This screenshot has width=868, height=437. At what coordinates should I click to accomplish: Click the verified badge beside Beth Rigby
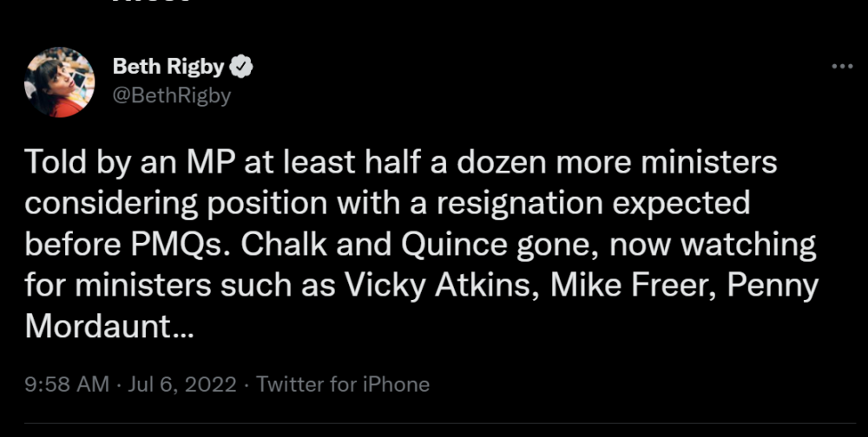tap(245, 68)
